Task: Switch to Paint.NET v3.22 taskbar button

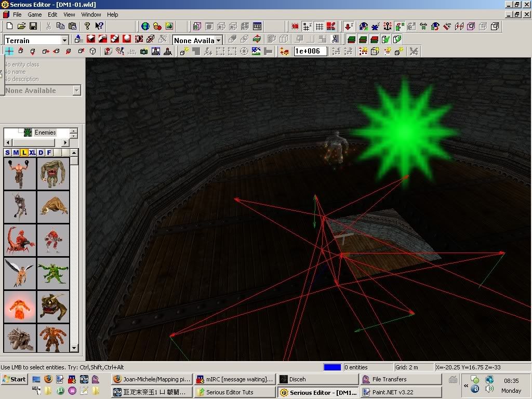Action: coord(401,392)
